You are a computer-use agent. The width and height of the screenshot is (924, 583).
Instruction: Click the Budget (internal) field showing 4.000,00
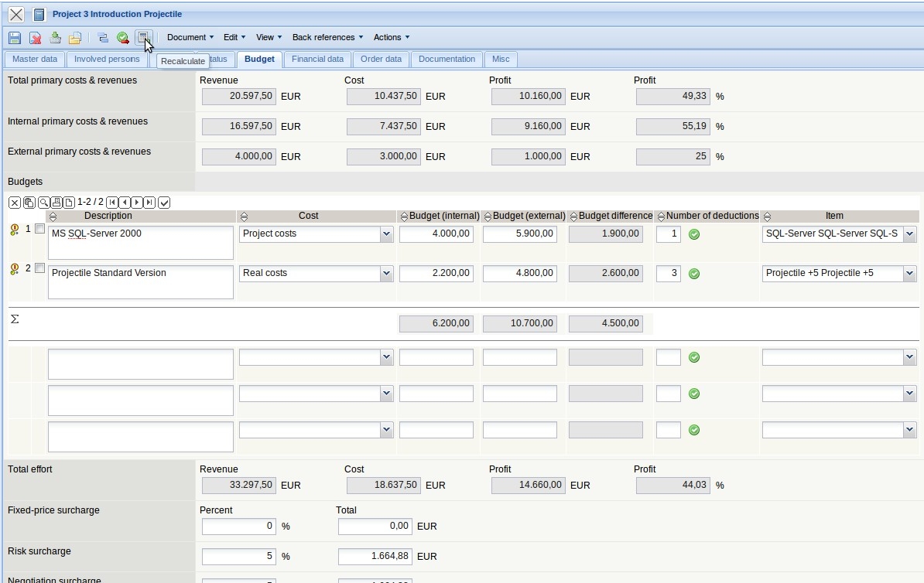(436, 234)
